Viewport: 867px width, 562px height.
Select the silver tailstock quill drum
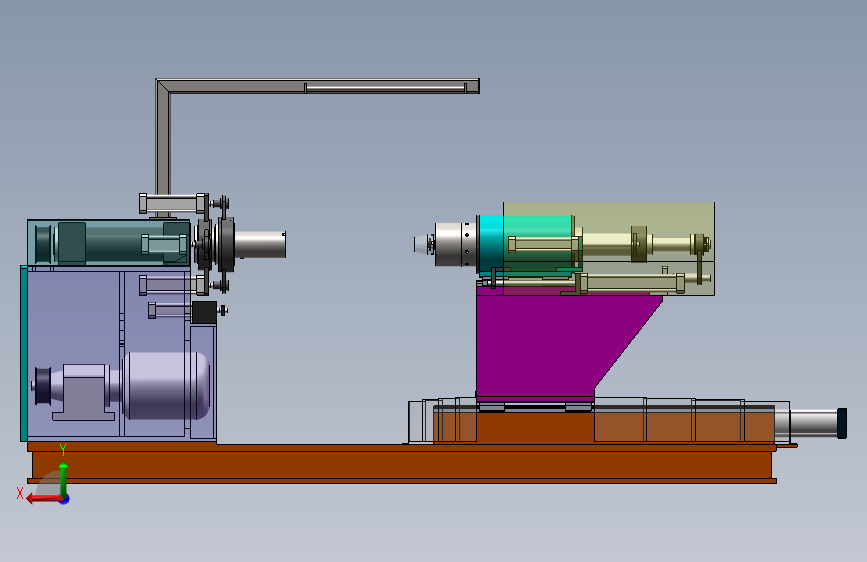456,244
